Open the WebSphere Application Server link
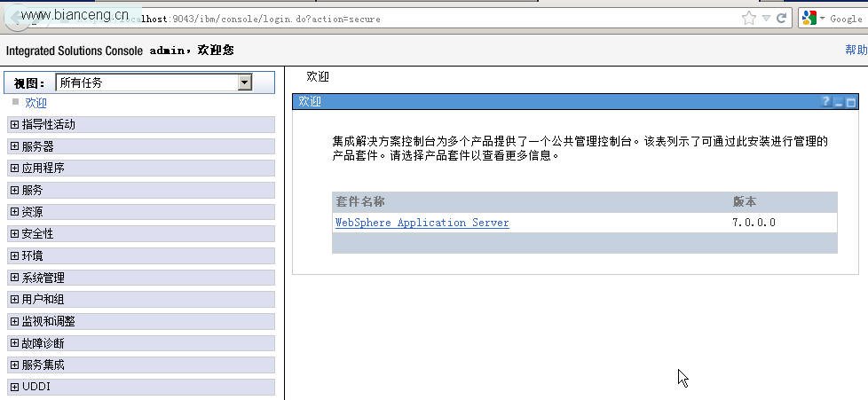868x400 pixels. (422, 223)
